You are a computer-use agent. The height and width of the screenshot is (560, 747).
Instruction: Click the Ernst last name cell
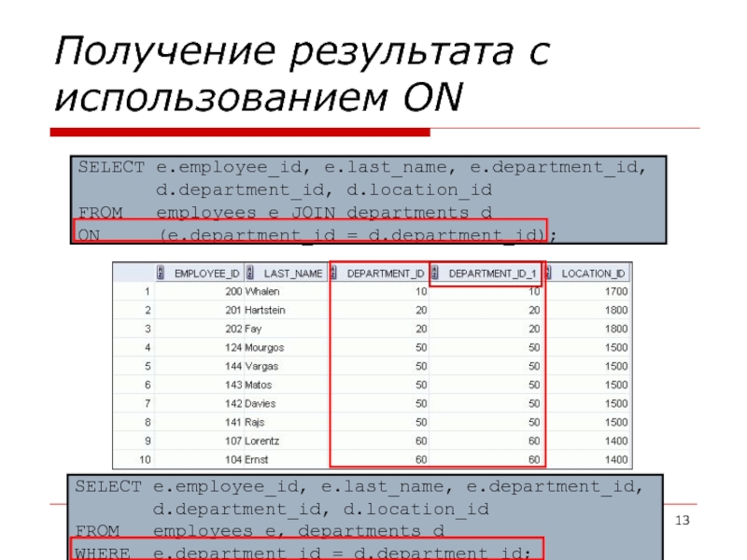click(x=286, y=459)
